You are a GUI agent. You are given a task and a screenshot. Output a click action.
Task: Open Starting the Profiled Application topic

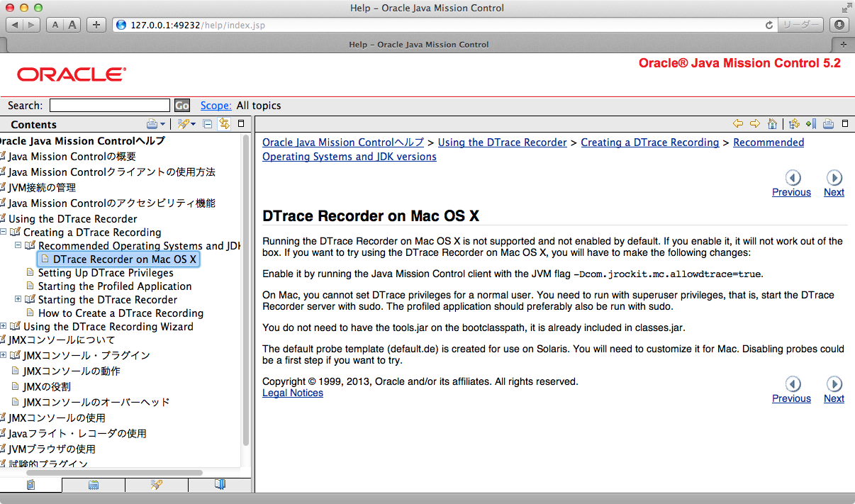115,286
